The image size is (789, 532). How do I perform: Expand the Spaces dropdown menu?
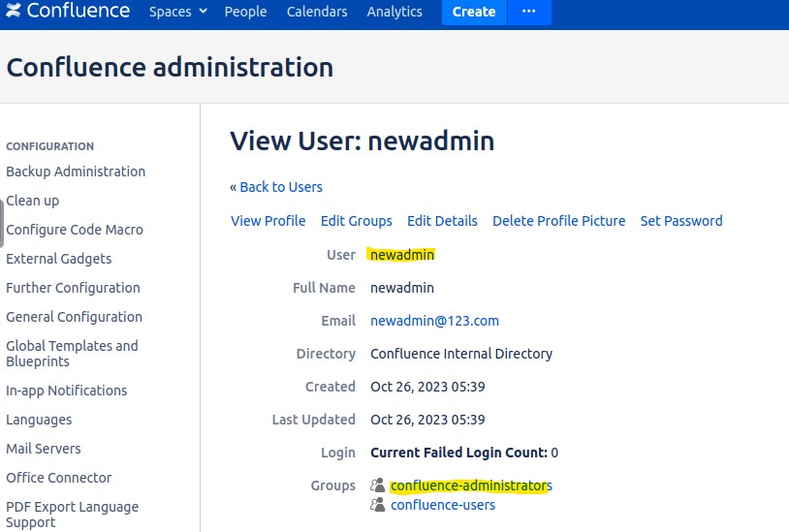tap(178, 12)
